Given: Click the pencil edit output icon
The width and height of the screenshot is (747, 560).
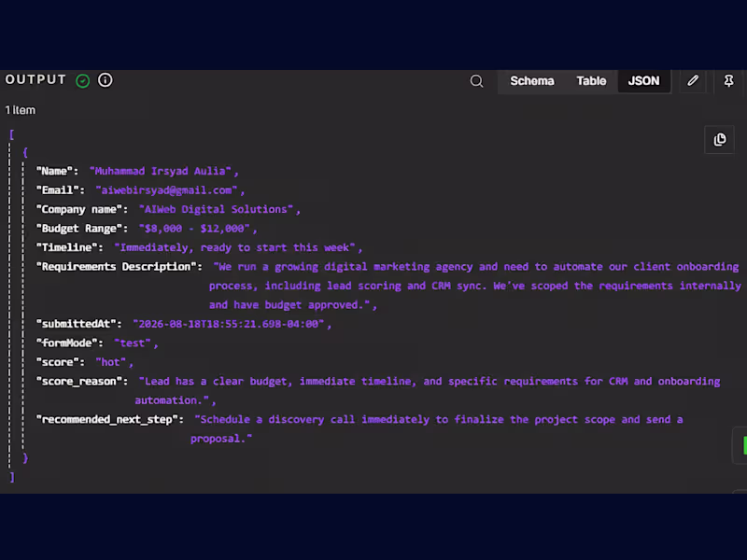Looking at the screenshot, I should 693,80.
